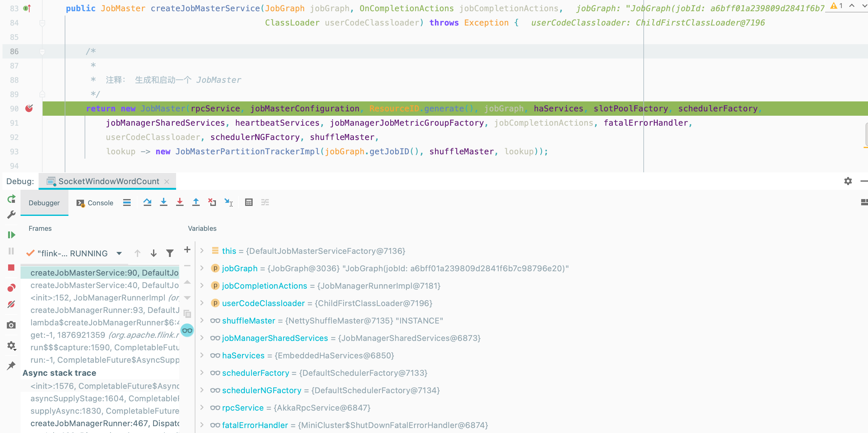Select frame createJobManagerRunner:467
This screenshot has height=433, width=868.
coord(100,423)
